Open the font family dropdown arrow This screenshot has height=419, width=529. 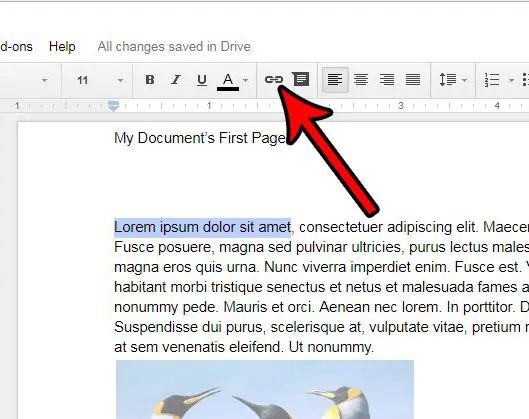44,80
